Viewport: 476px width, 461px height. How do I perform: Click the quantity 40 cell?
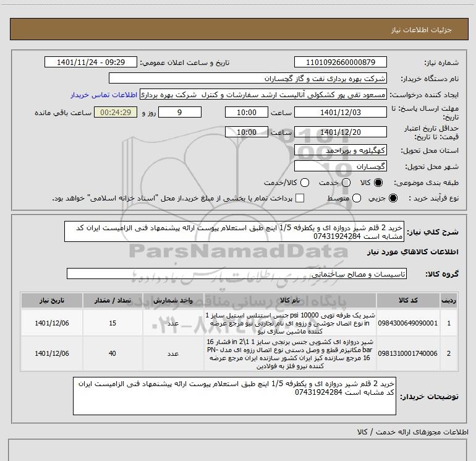click(113, 353)
